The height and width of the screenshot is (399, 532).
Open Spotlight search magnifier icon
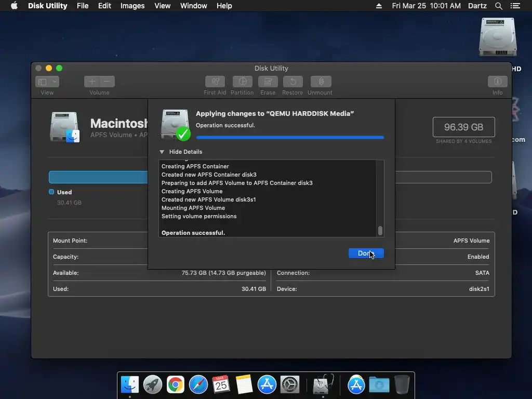(498, 6)
